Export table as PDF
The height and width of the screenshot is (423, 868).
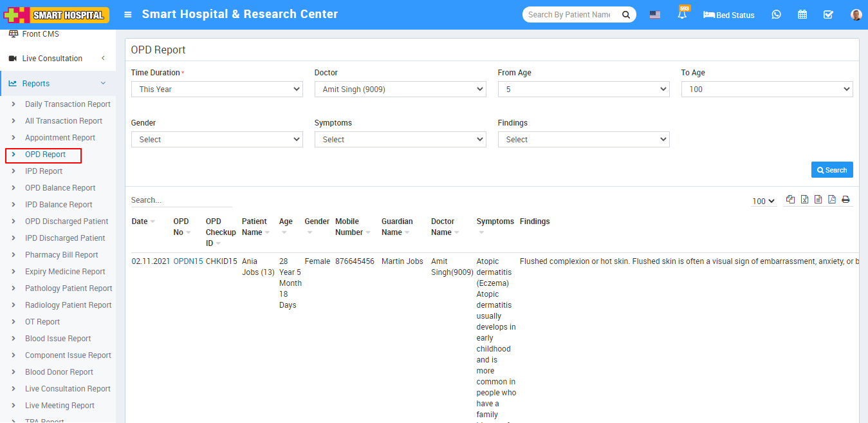[831, 200]
